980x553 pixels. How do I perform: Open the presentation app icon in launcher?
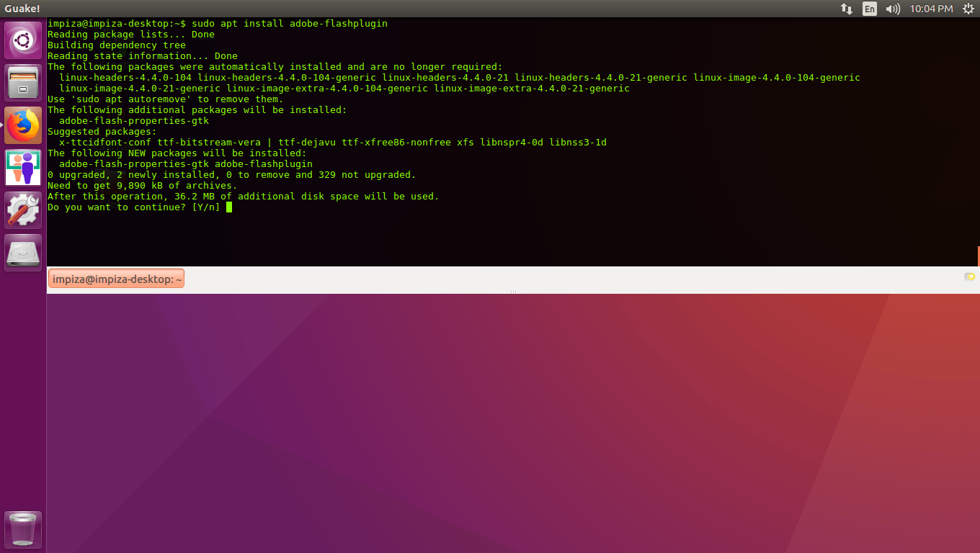coord(23,168)
